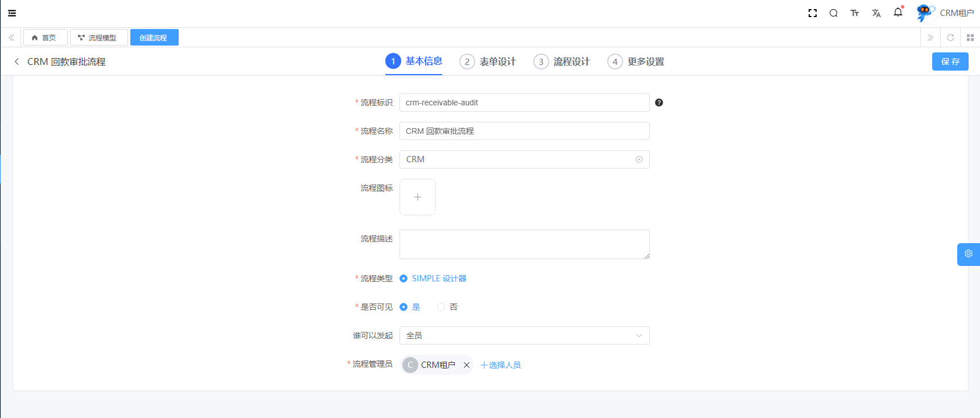Set 是否可见 to 是
Screen dimensions: 980x418
pyautogui.click(x=403, y=307)
